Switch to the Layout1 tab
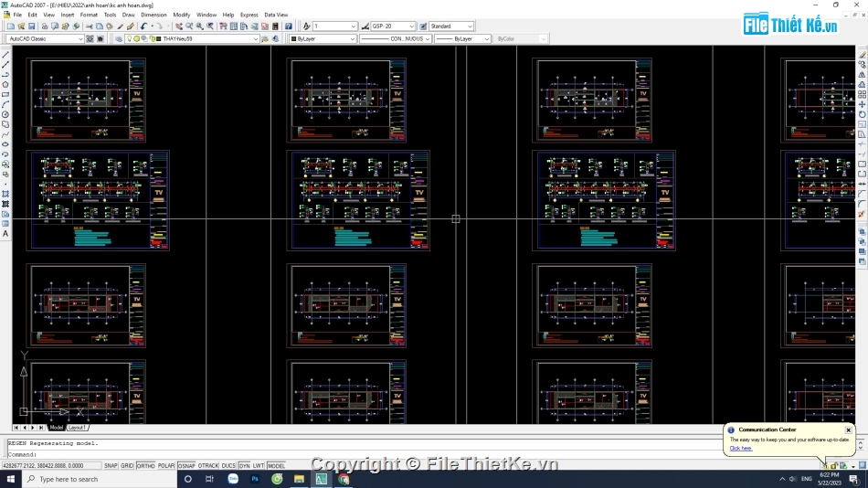 (77, 428)
